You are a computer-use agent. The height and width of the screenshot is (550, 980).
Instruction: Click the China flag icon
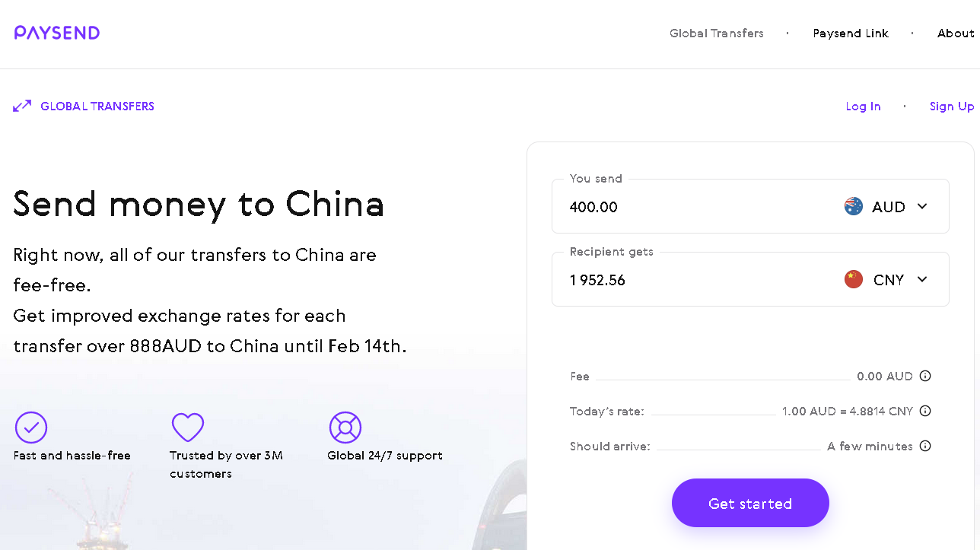pos(854,280)
